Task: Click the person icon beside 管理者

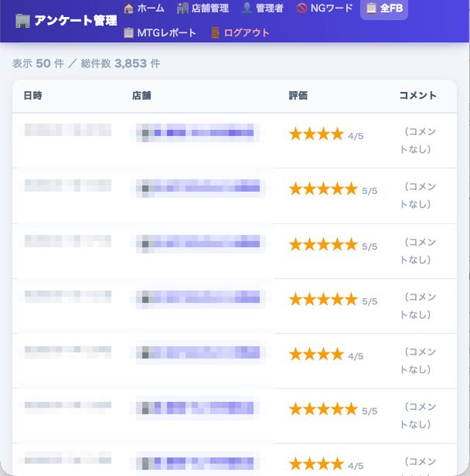Action: pyautogui.click(x=247, y=8)
